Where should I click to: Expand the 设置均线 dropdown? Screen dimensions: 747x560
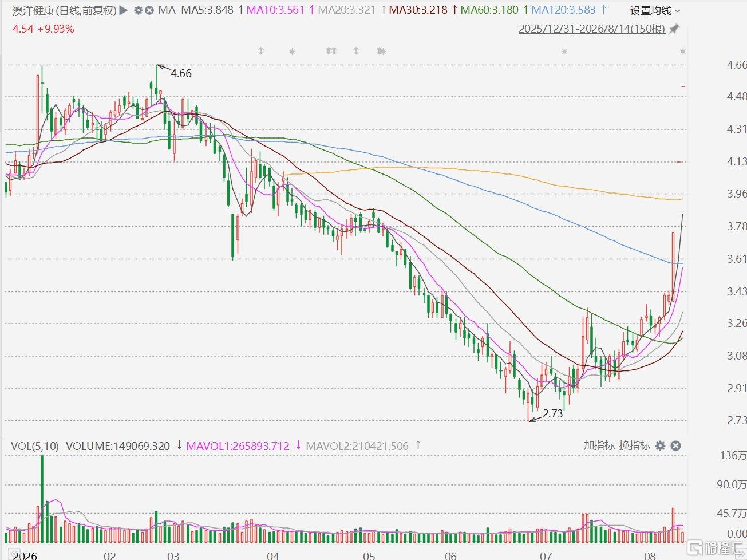coord(655,10)
